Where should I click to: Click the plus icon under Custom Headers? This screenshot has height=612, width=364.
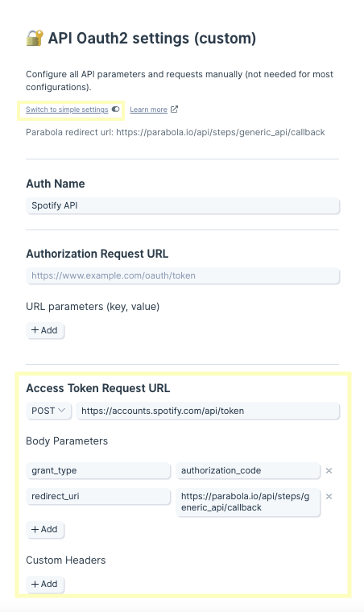point(35,584)
